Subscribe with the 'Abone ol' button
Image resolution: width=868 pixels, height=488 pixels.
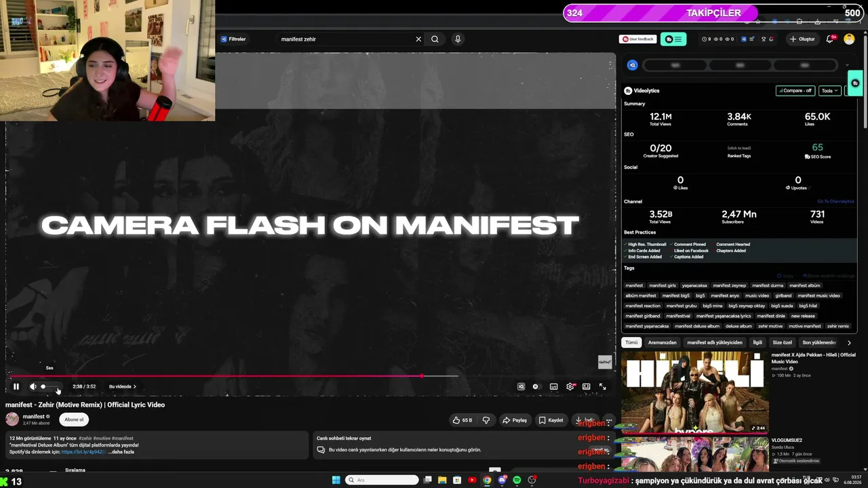point(74,420)
